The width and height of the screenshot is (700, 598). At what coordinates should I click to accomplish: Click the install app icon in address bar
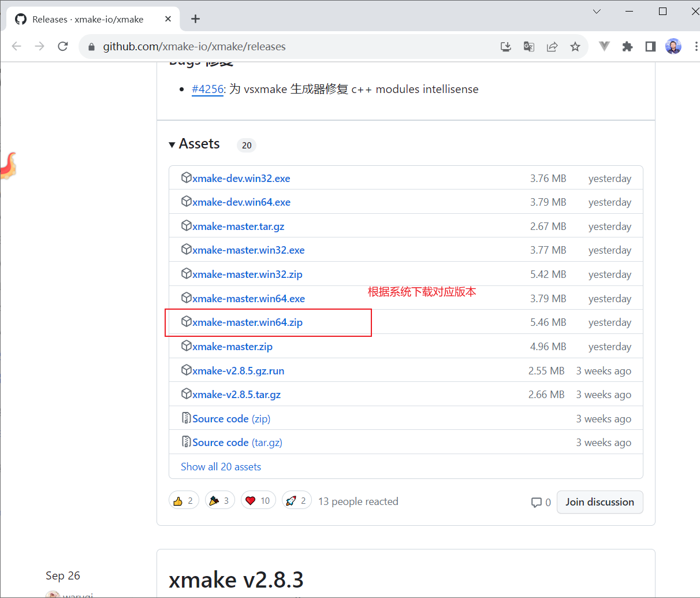pyautogui.click(x=506, y=47)
